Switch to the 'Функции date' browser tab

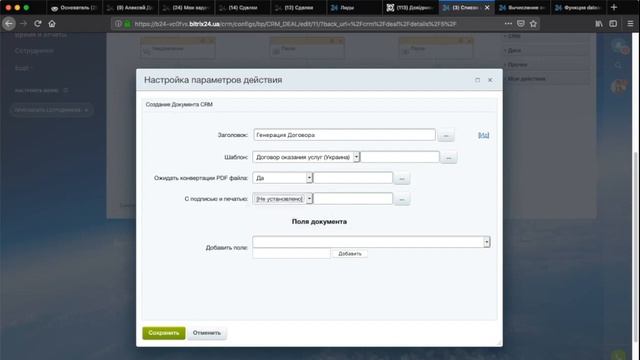click(x=579, y=7)
